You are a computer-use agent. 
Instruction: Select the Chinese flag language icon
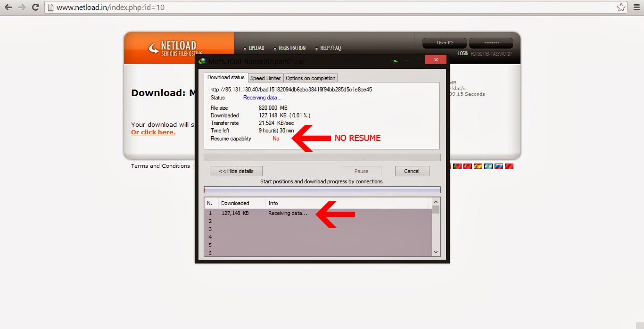point(509,166)
